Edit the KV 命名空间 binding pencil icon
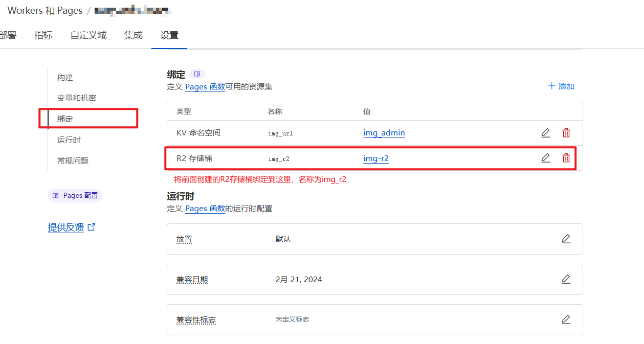The height and width of the screenshot is (344, 644). pos(545,133)
